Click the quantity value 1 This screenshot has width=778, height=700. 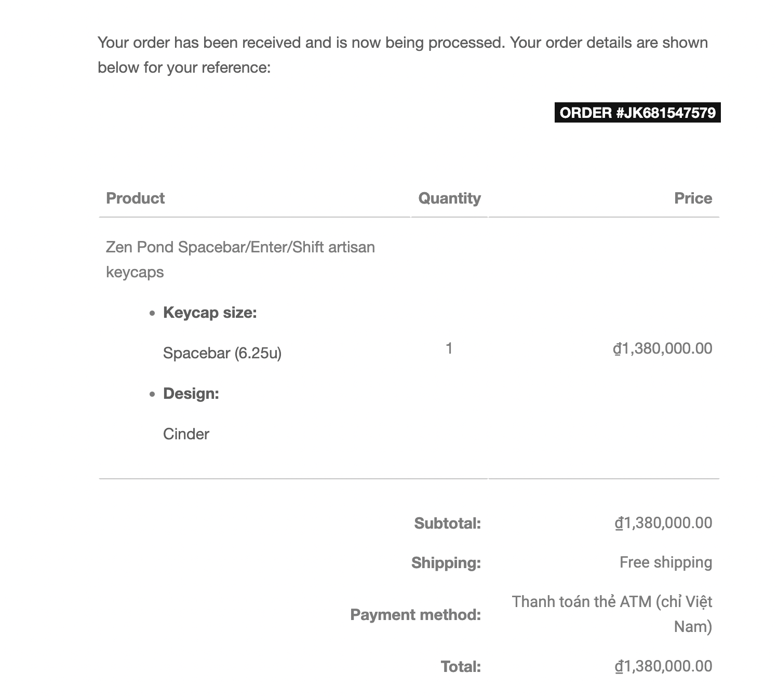pos(449,348)
